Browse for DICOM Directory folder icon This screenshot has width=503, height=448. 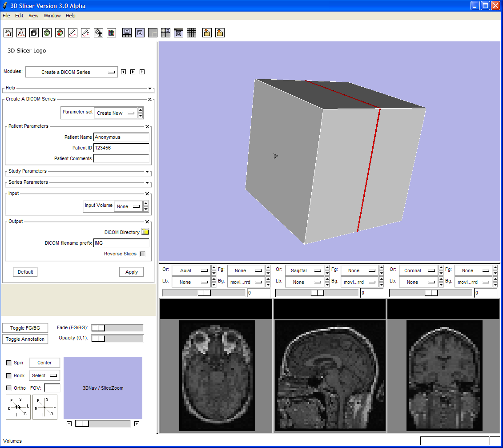pos(145,232)
